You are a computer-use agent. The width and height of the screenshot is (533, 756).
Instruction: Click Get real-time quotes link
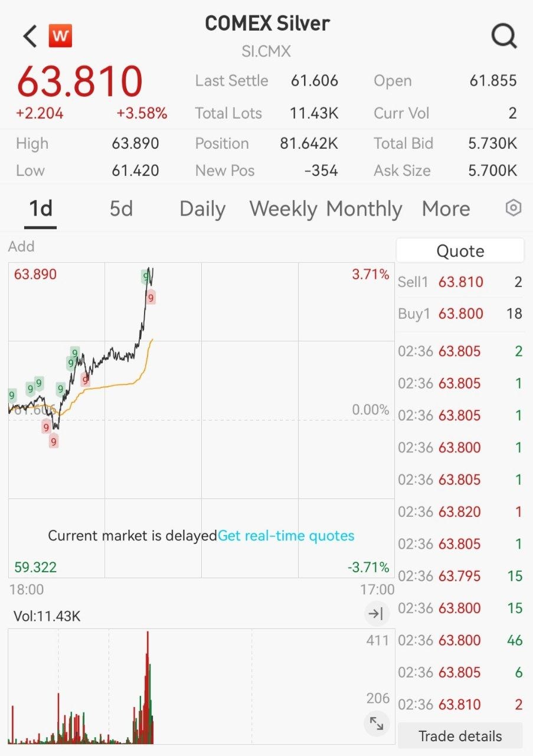click(x=286, y=536)
